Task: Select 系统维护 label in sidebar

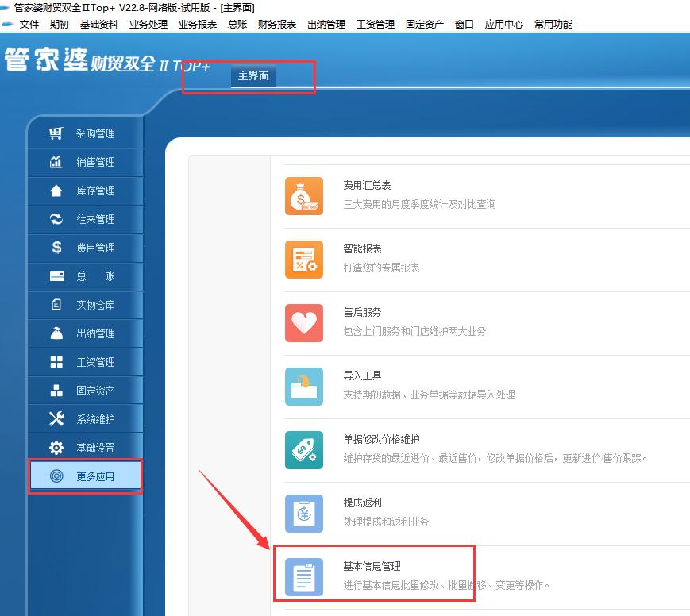Action: pyautogui.click(x=95, y=419)
